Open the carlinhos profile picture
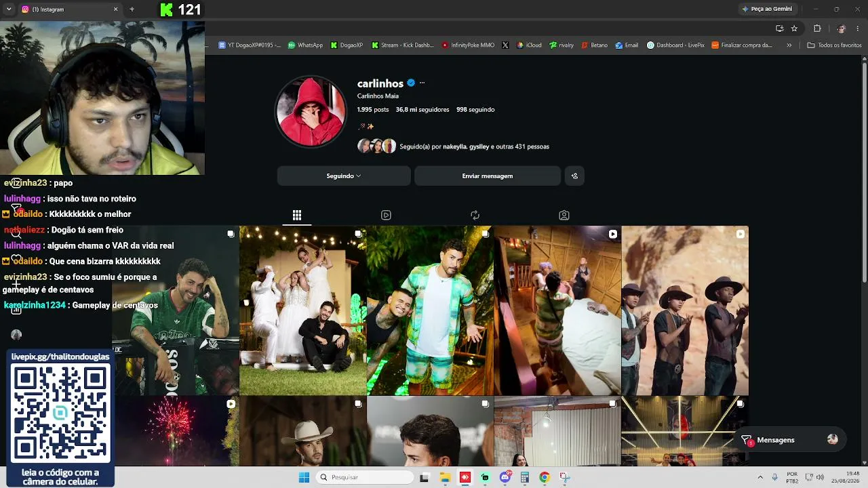This screenshot has height=488, width=868. [x=311, y=111]
